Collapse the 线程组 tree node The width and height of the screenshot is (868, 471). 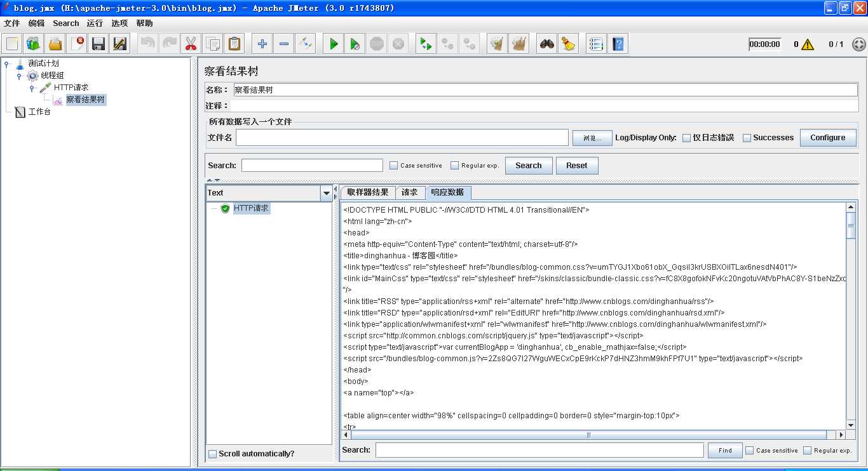tap(19, 76)
